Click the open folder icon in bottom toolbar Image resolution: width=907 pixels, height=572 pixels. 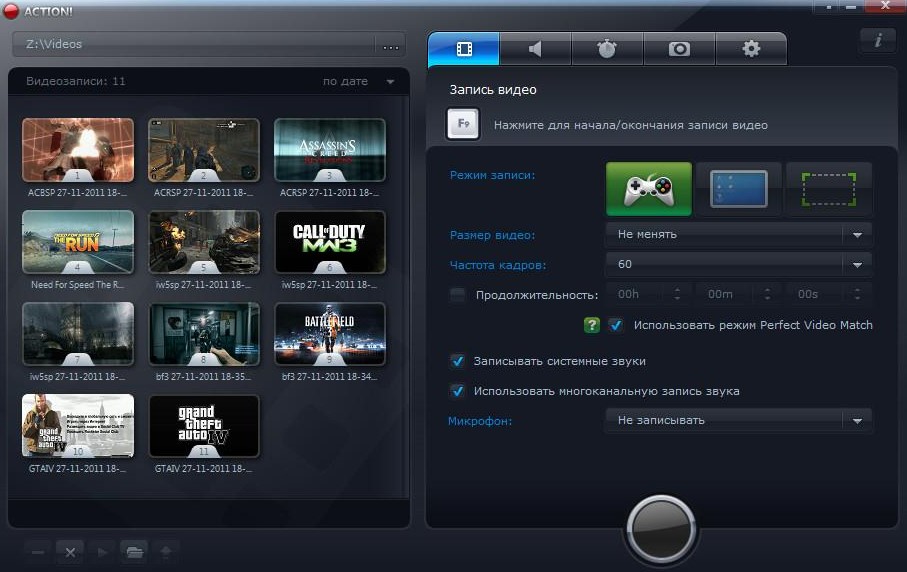coord(134,552)
